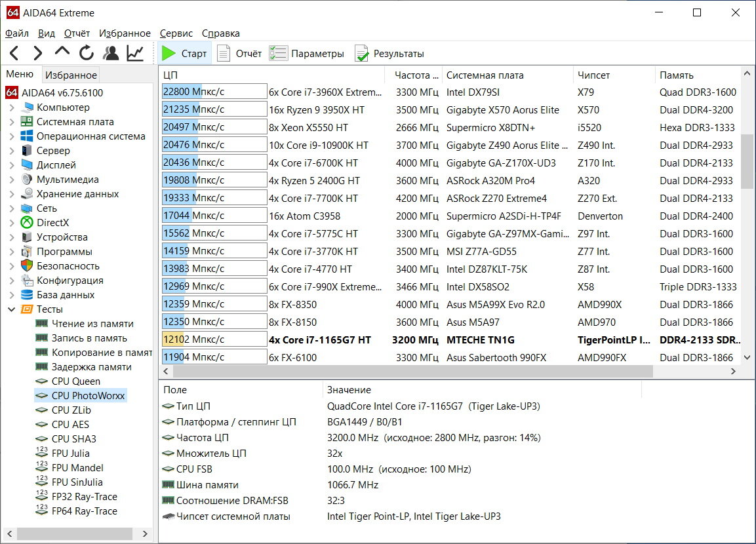Select the 16x Ryzen 9 3950X HT row

point(451,110)
